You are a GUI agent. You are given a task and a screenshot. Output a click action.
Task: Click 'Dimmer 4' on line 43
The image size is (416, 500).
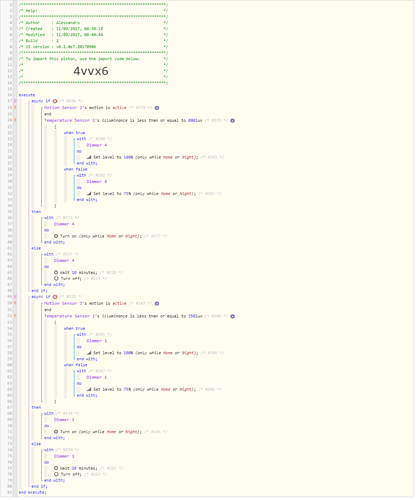click(x=64, y=260)
